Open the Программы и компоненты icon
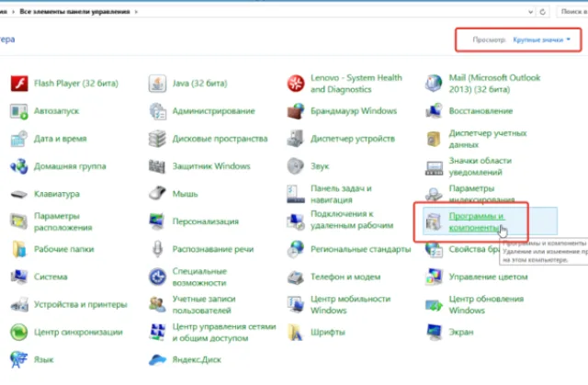 434,221
